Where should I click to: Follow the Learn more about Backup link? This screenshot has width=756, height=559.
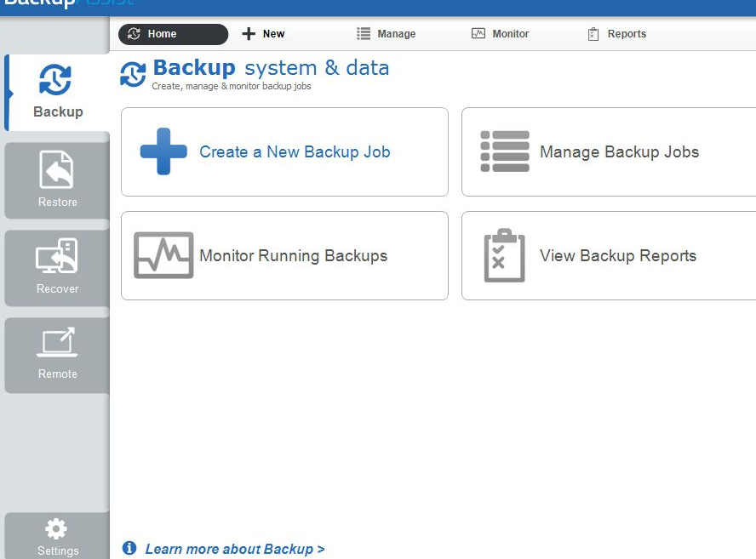(x=235, y=549)
